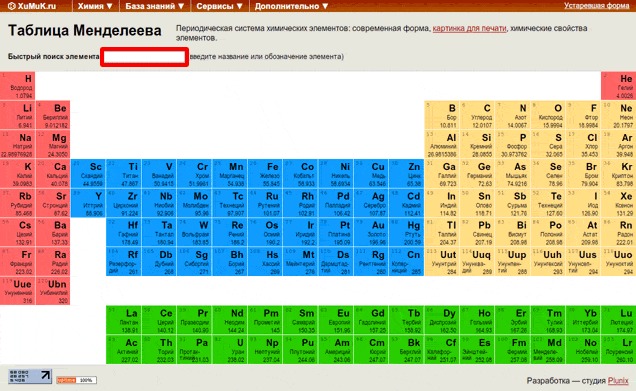
Task: Click the XuMuK.ru logo icon
Action: point(12,6)
